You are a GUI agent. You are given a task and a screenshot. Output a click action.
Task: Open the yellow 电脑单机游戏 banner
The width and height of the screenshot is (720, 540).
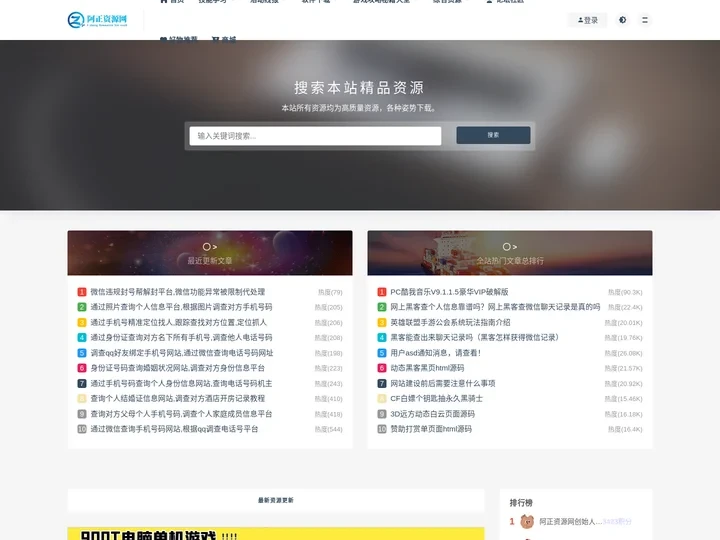[276, 534]
